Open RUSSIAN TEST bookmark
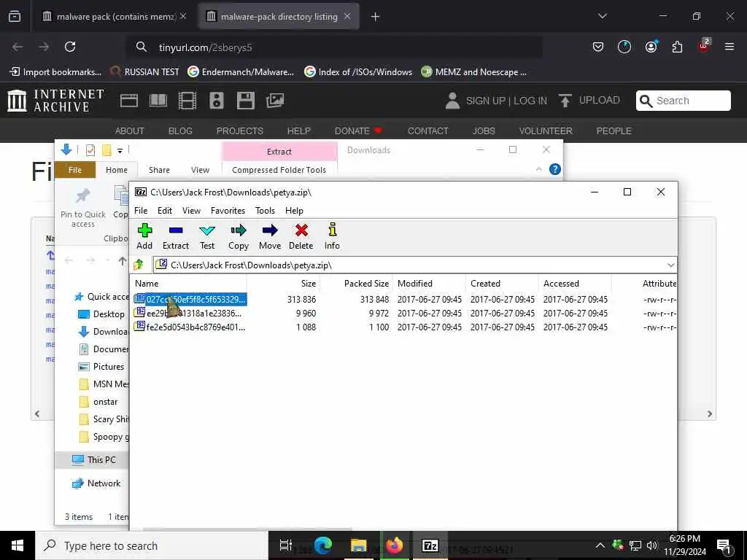The width and height of the screenshot is (747, 560). [x=145, y=72]
